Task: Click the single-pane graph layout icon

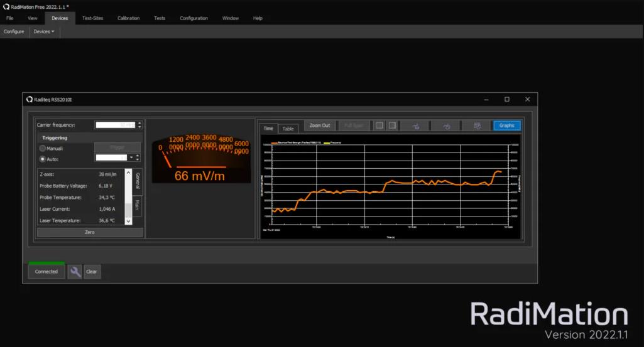Action: 379,125
